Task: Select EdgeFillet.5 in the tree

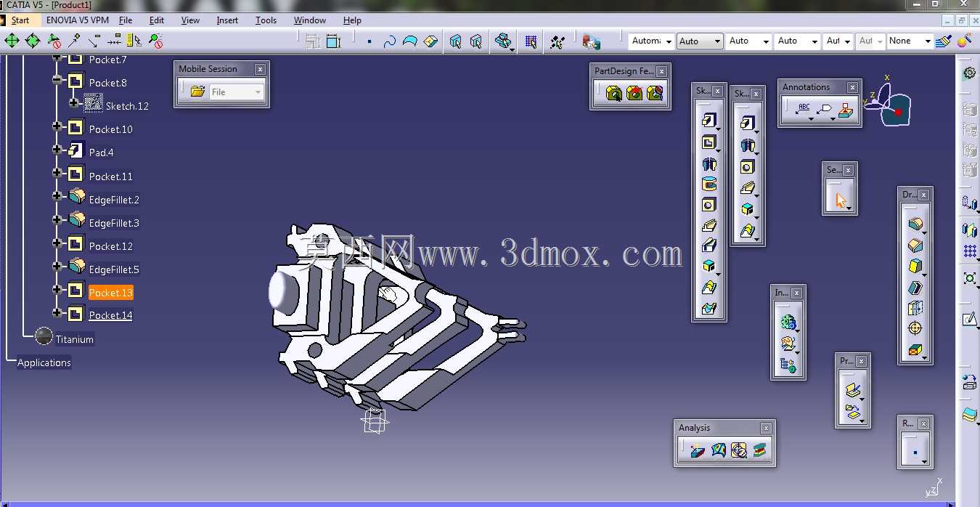Action: [x=114, y=269]
